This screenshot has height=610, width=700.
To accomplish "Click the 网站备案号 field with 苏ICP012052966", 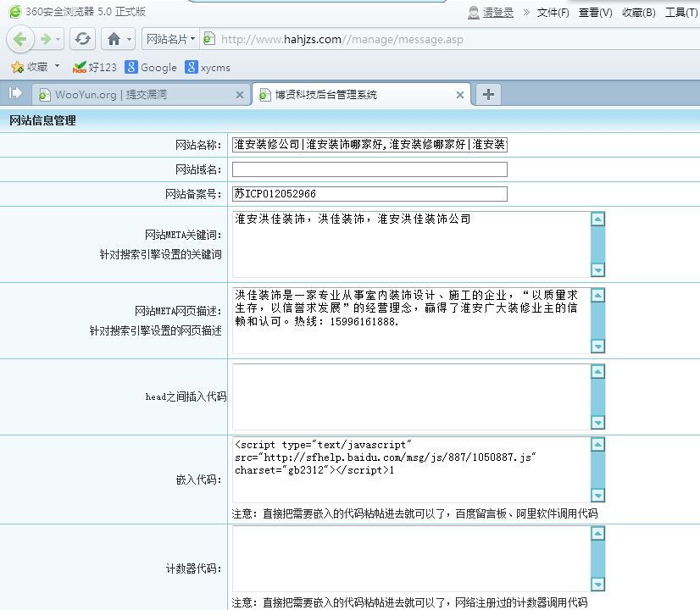I will tap(369, 194).
